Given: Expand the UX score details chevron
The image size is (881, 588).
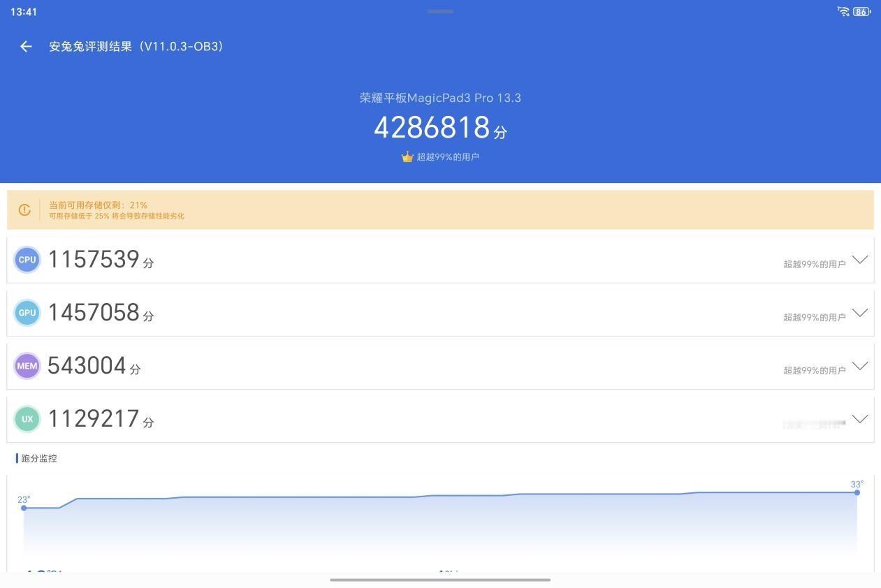Looking at the screenshot, I should [860, 419].
